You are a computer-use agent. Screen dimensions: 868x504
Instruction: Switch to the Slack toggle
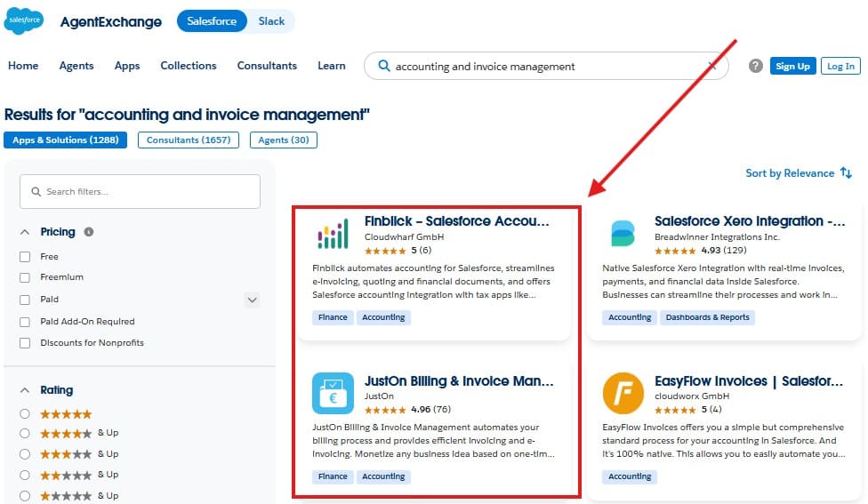[271, 21]
